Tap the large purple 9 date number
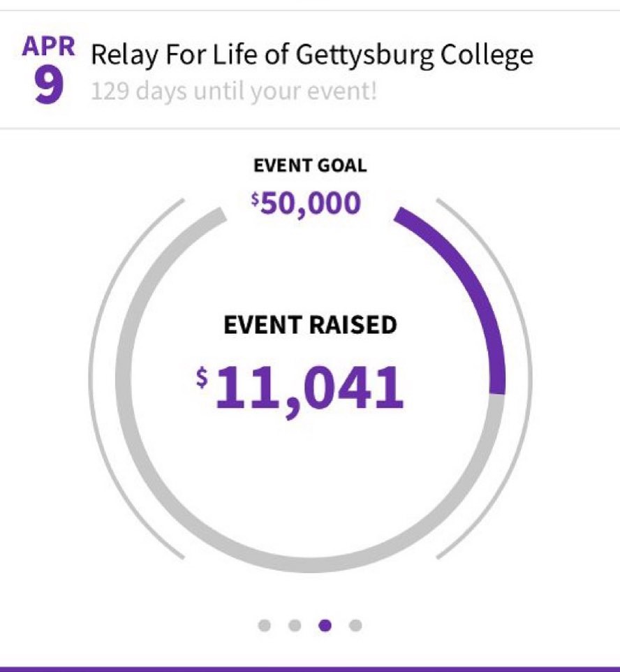The image size is (620, 672). click(x=49, y=86)
